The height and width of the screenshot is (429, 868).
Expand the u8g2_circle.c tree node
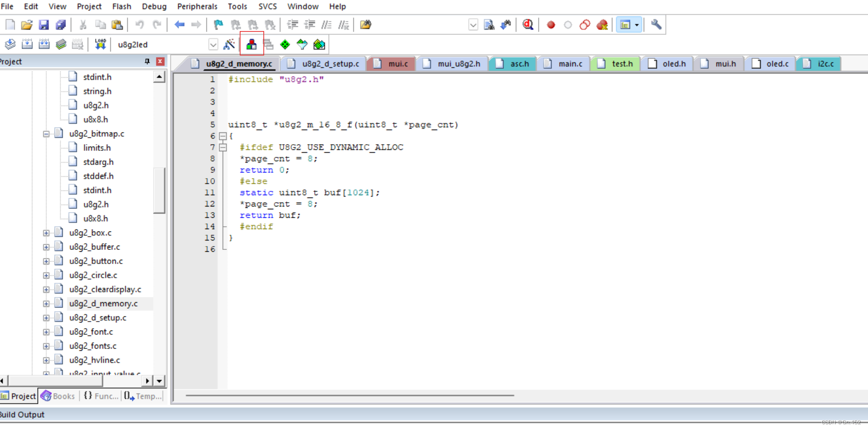coord(46,275)
